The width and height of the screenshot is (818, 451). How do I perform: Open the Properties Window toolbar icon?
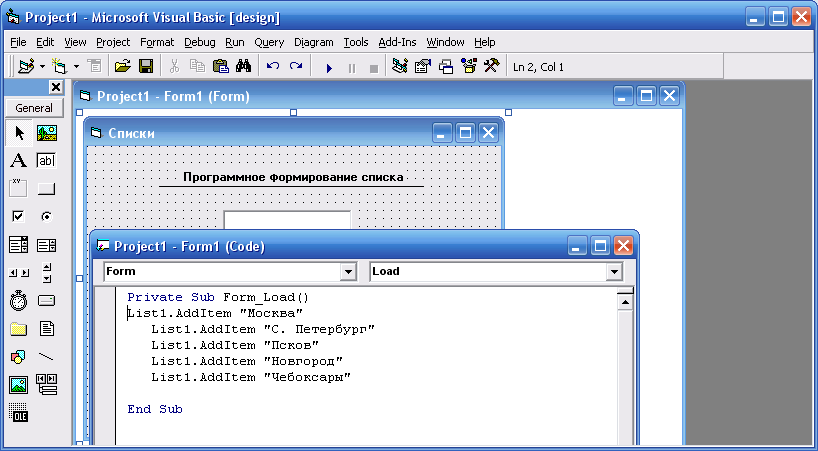tap(423, 67)
